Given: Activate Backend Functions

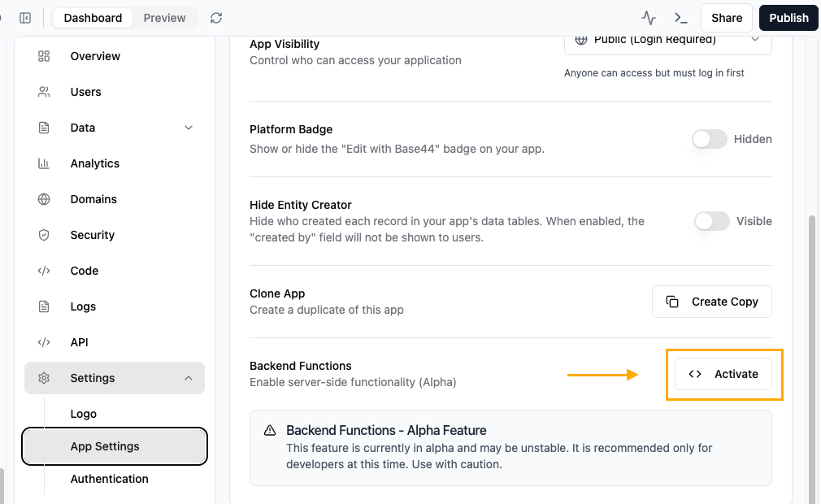Looking at the screenshot, I should click(x=723, y=374).
